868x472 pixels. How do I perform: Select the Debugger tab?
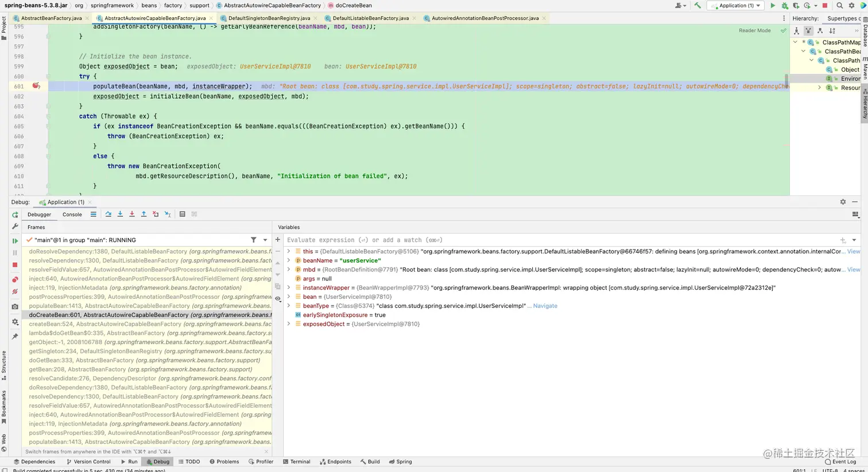click(x=39, y=214)
